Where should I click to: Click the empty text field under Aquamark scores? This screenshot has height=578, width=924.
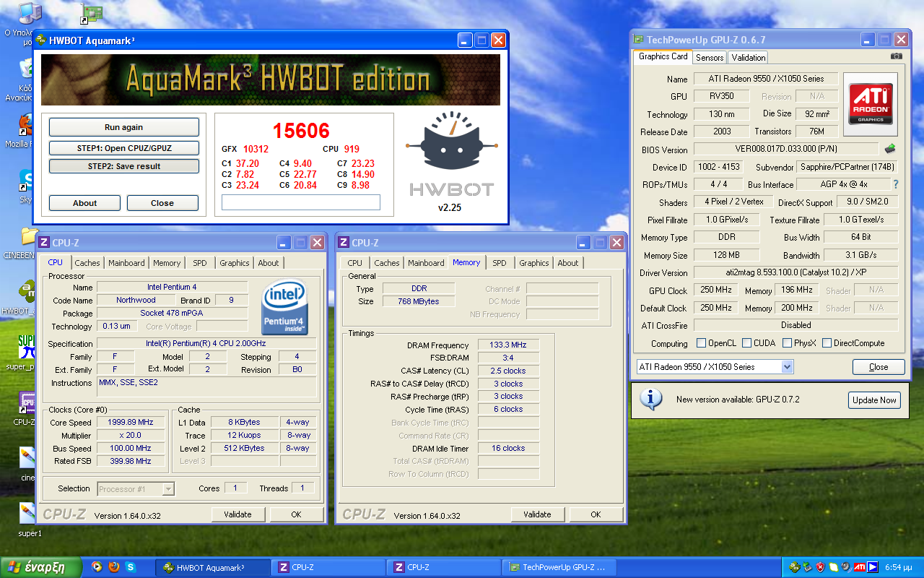301,202
